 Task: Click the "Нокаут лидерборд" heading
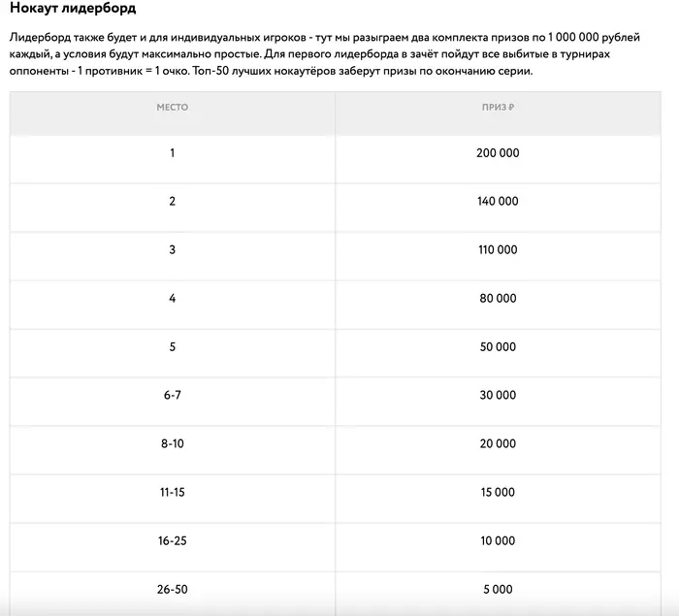click(73, 9)
